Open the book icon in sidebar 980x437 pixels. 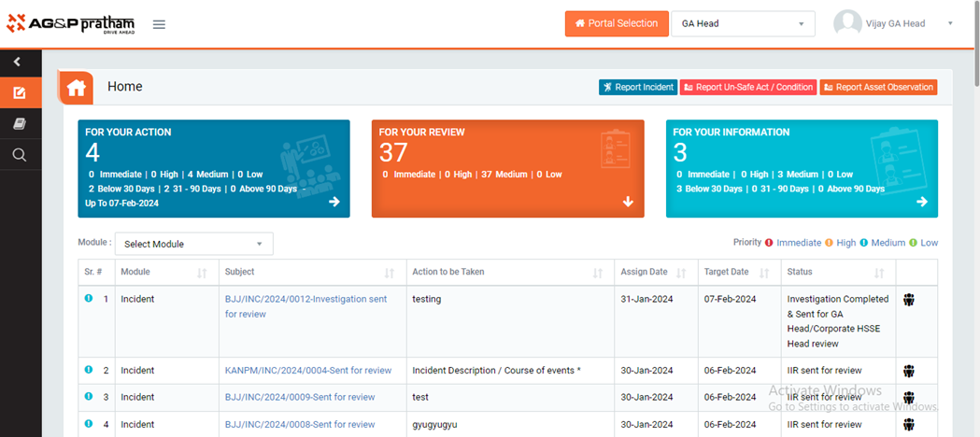(x=20, y=124)
